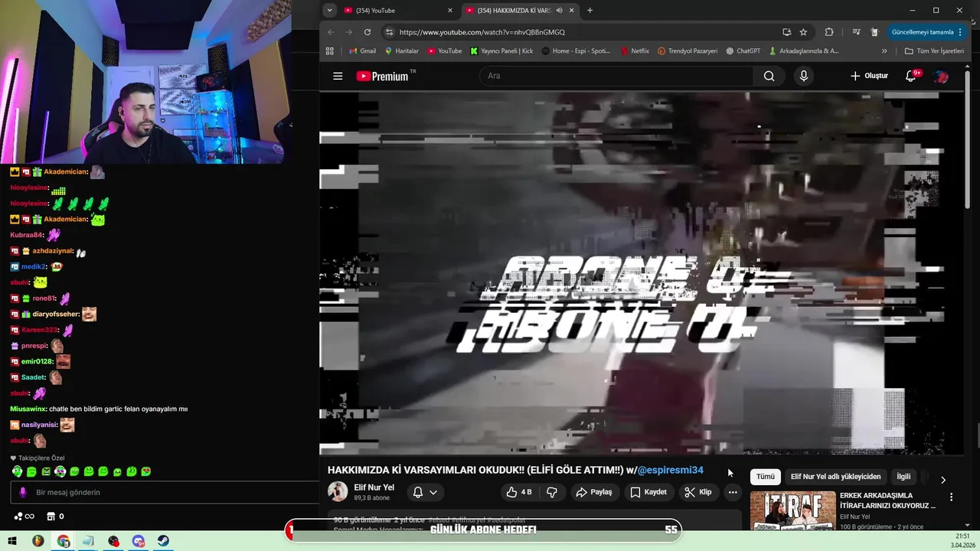Open the channel notification bell dropdown
This screenshot has height=551, width=980.
pyautogui.click(x=425, y=492)
